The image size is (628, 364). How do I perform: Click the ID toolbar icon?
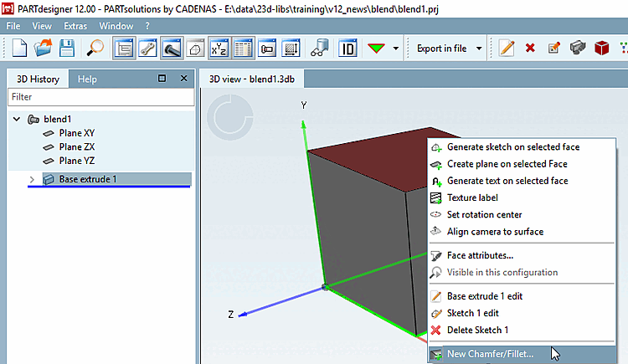click(x=347, y=49)
